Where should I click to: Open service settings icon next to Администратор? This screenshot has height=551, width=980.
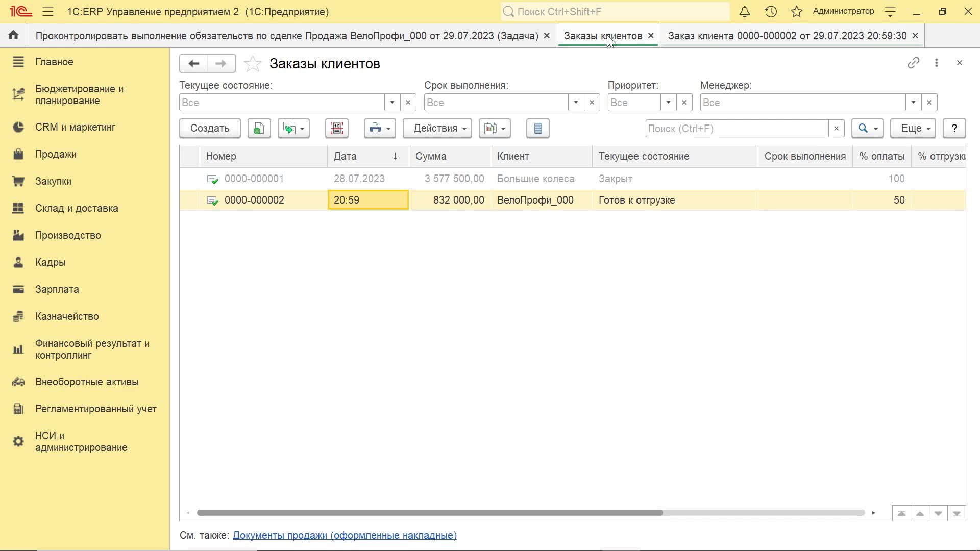(890, 11)
